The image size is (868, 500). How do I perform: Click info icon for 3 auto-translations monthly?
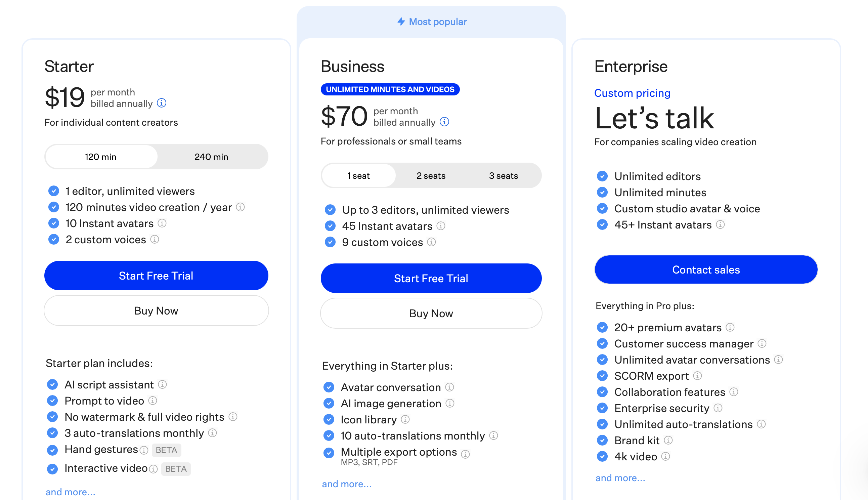(212, 433)
